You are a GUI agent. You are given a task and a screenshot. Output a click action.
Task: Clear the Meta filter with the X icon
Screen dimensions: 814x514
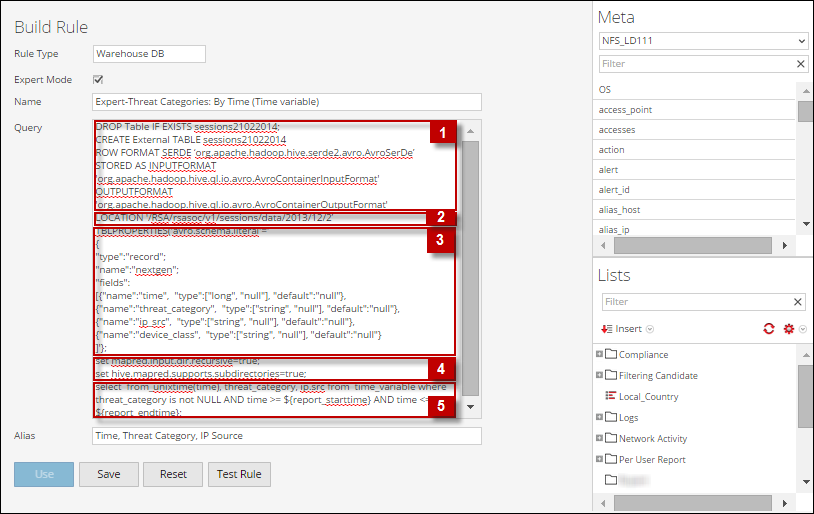801,64
